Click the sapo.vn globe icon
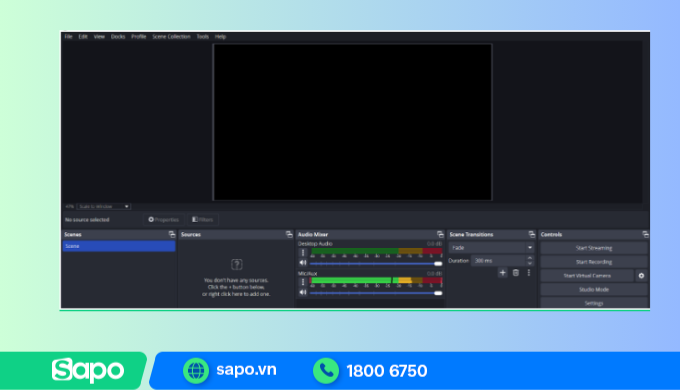 (x=196, y=370)
